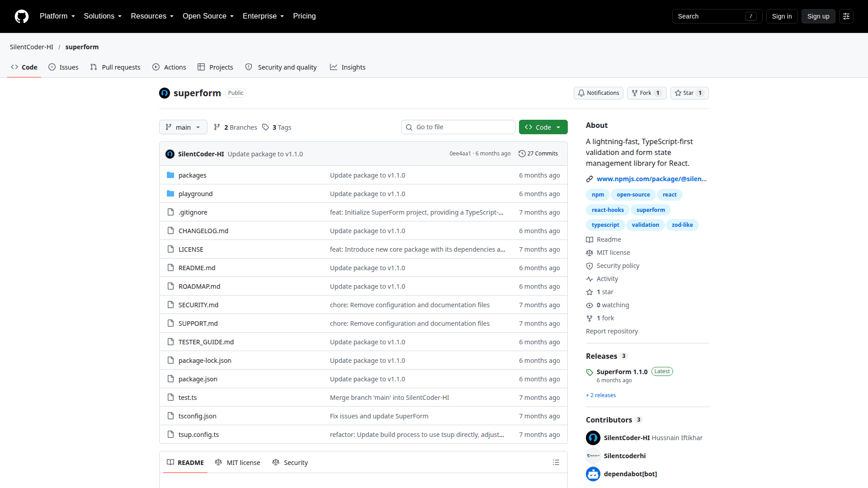Open the Security and quality tab
Image resolution: width=868 pixels, height=488 pixels.
[x=281, y=67]
